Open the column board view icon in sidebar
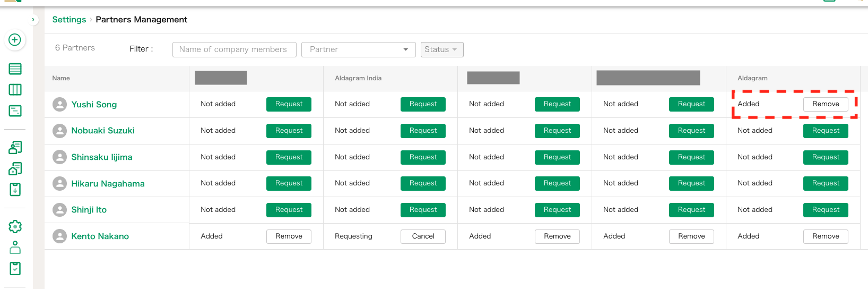 click(x=15, y=90)
